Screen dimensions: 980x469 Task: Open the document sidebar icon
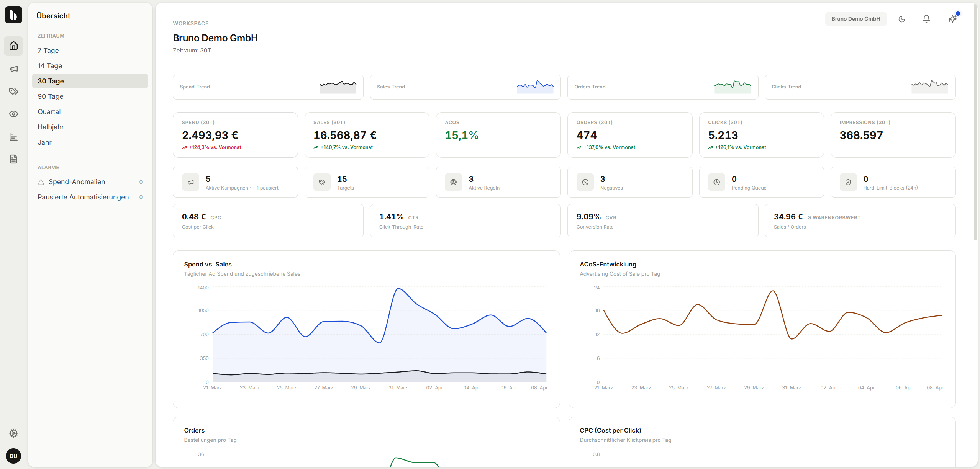click(13, 159)
